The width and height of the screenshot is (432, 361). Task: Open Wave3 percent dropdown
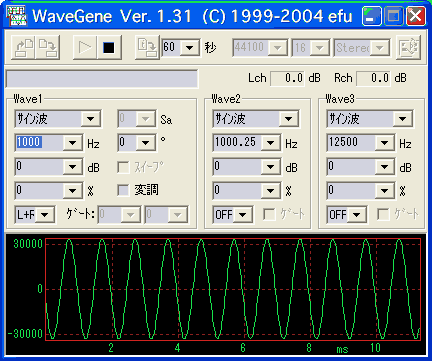tap(385, 191)
